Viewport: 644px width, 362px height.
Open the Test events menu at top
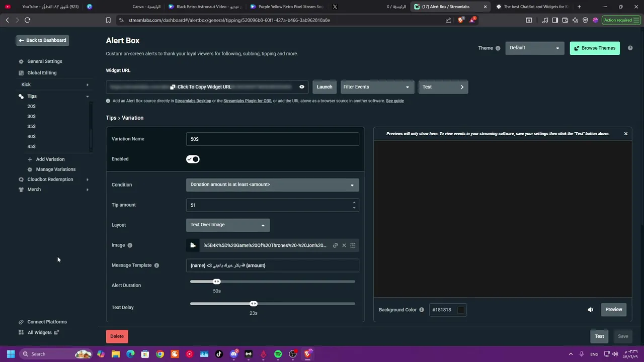pos(443,87)
